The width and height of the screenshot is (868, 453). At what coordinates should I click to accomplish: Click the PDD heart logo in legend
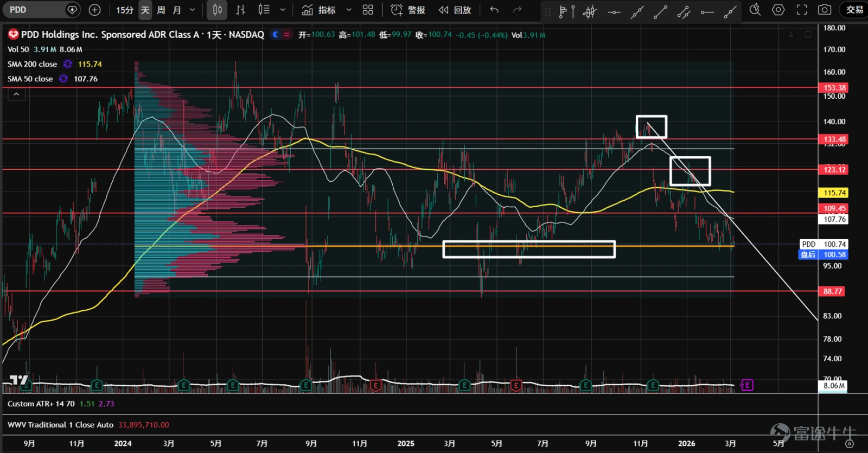13,35
